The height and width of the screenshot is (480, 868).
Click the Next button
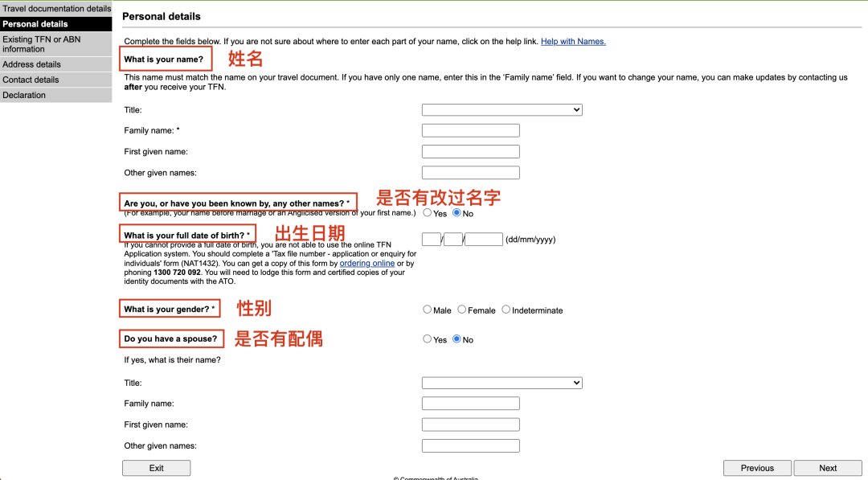pyautogui.click(x=828, y=468)
